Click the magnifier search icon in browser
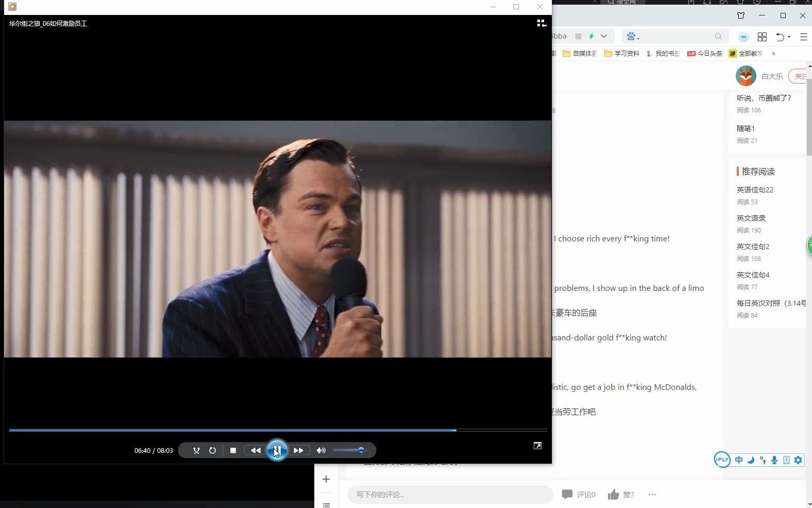812x508 pixels. point(718,36)
